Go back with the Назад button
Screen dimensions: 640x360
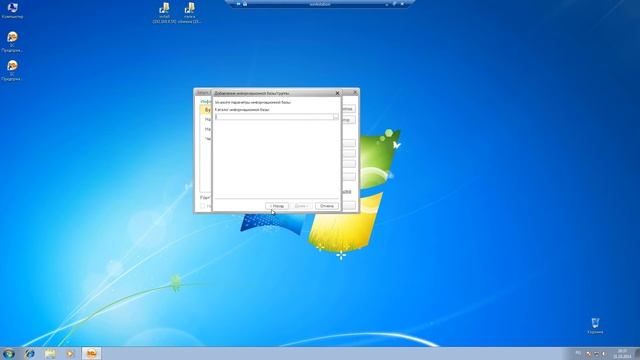277,206
